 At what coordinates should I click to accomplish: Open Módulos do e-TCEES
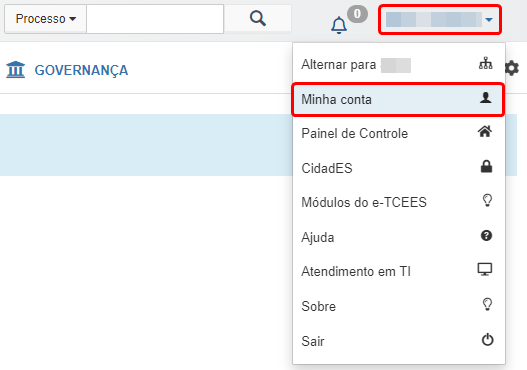(x=399, y=202)
